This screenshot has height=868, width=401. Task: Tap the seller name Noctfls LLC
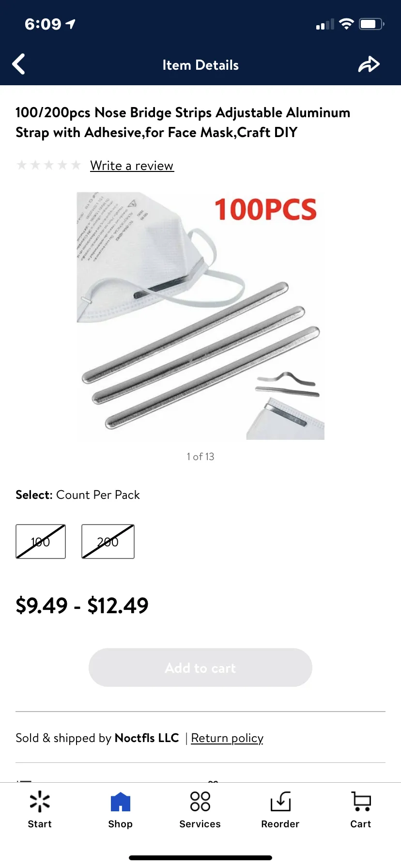pyautogui.click(x=147, y=738)
